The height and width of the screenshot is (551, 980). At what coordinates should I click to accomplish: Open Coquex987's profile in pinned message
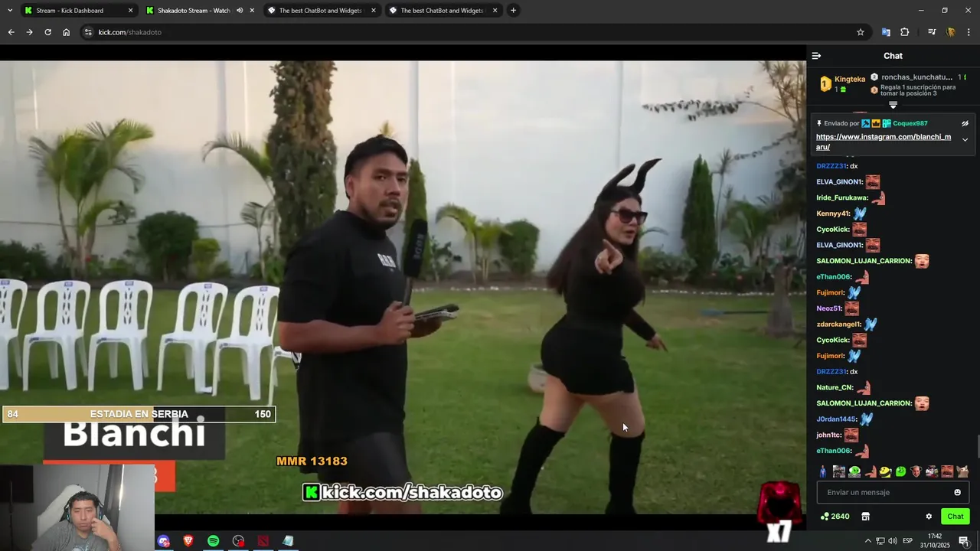pyautogui.click(x=910, y=123)
